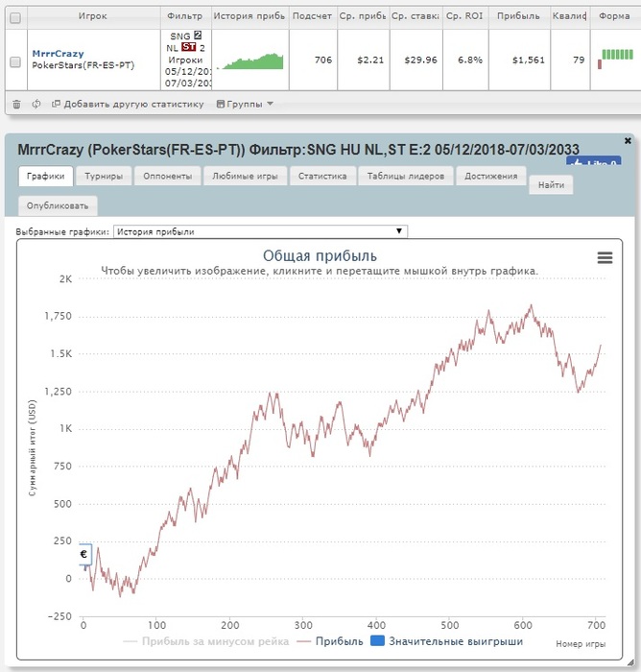The image size is (641, 672).
Task: Sort by the Подсчет column header
Action: pos(313,16)
